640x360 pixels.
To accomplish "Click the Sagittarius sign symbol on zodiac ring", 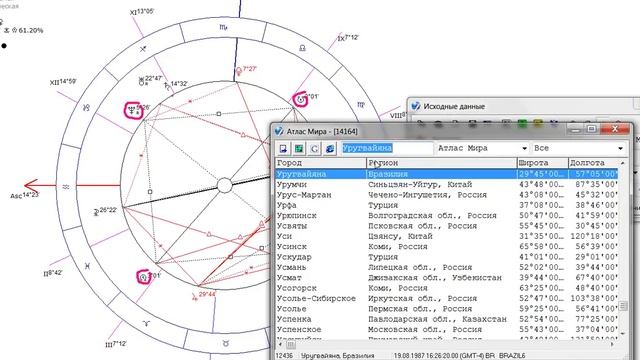I will (143, 49).
